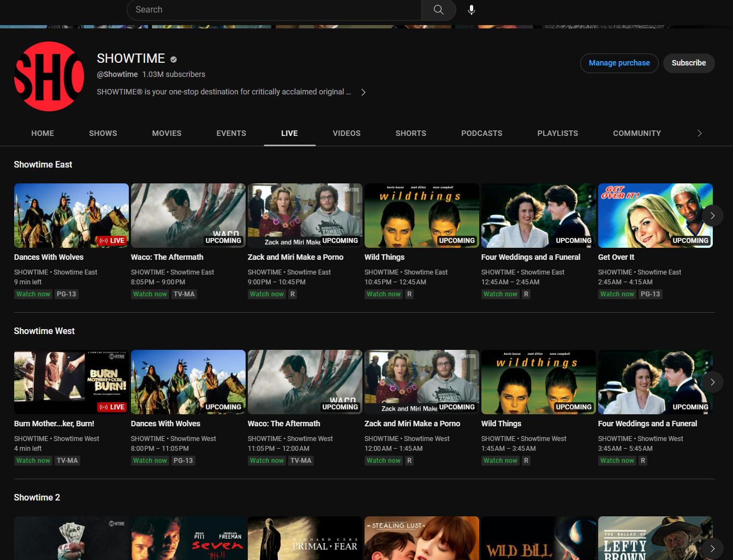Screen dimensions: 733x560
Task: Switch to the MOVIES tab
Action: (x=167, y=133)
